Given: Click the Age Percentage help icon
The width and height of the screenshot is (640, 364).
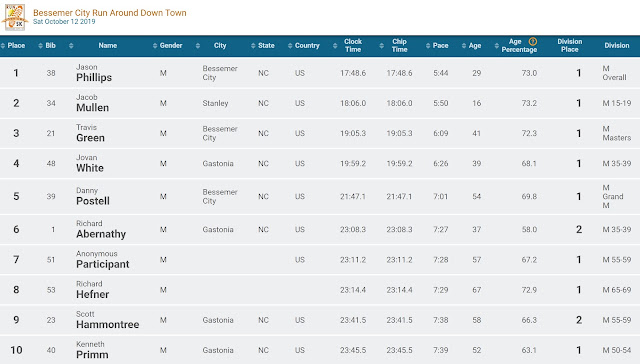Looking at the screenshot, I should pyautogui.click(x=533, y=41).
